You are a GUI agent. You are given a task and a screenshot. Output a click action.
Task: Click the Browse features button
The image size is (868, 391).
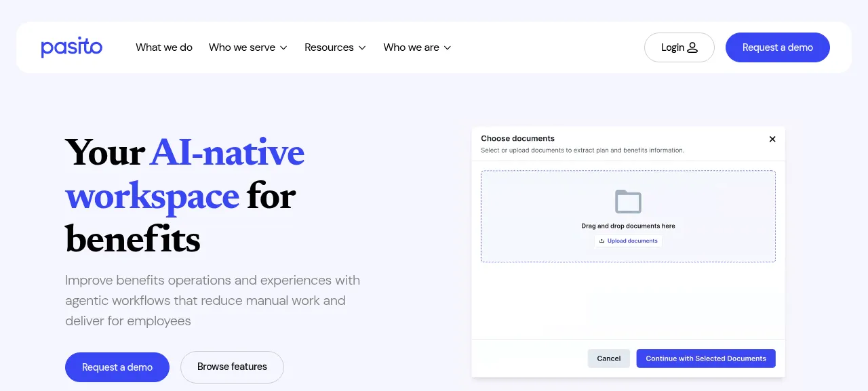coord(232,367)
